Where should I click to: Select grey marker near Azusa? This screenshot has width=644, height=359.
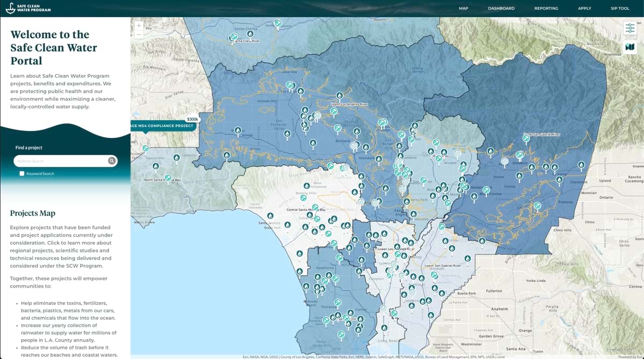click(x=504, y=161)
